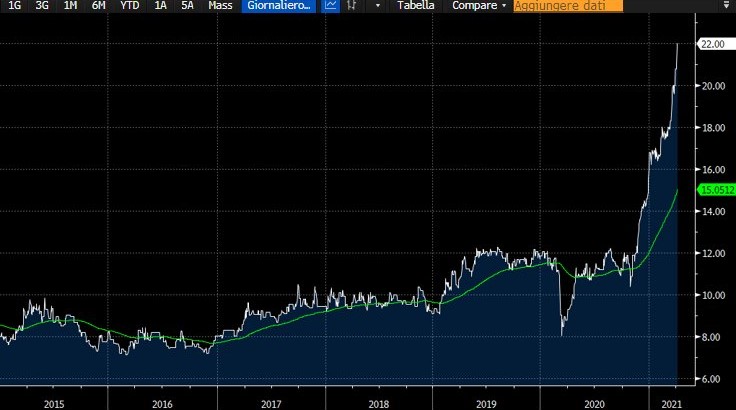Viewport: 736px width, 410px height.
Task: Click the 2016 axis label
Action: [162, 404]
